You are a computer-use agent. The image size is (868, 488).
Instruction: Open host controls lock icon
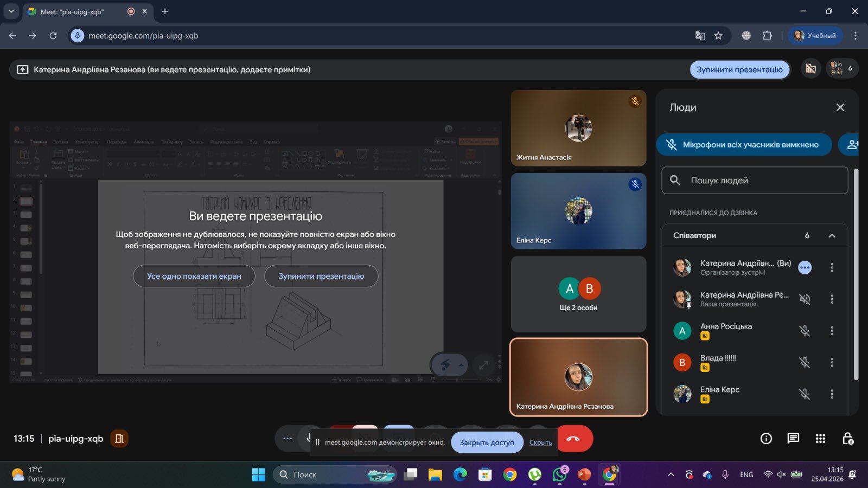click(848, 439)
